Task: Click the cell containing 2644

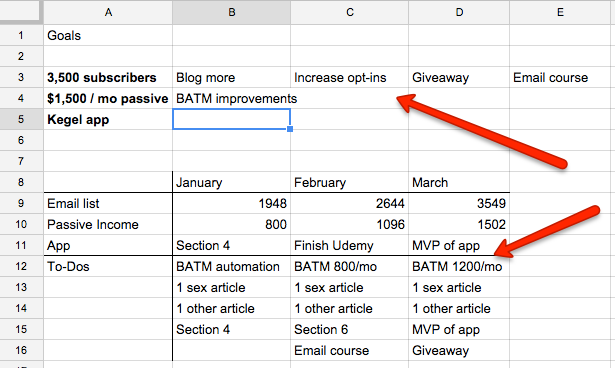Action: coord(349,203)
